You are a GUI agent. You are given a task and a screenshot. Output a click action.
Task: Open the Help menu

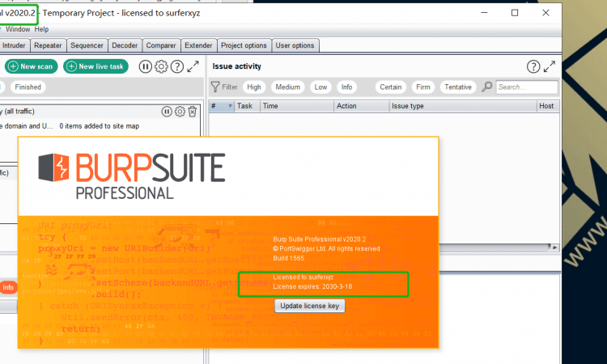(41, 29)
